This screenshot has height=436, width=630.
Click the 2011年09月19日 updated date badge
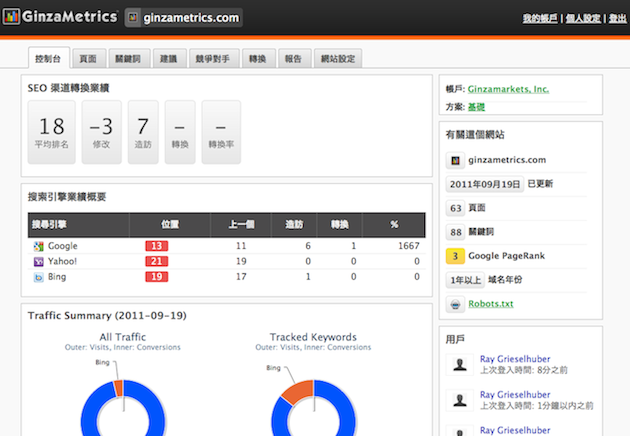pos(485,184)
